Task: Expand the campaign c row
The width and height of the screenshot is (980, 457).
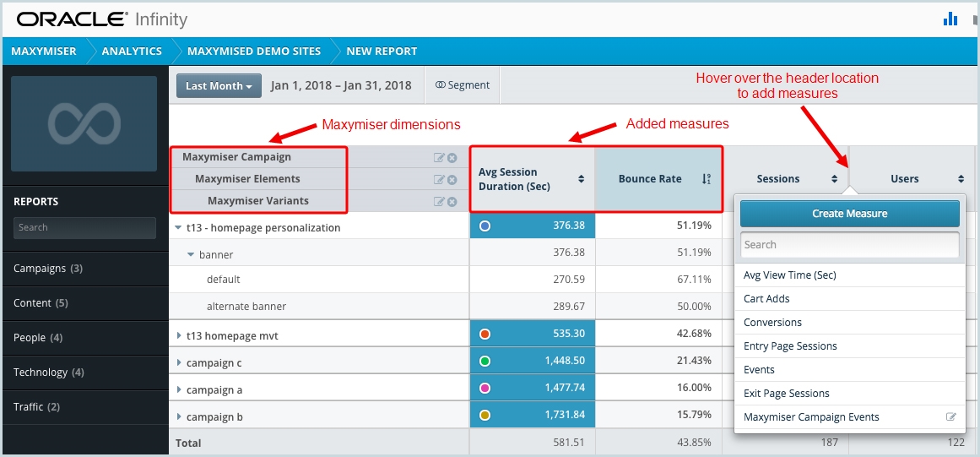Action: tap(179, 362)
